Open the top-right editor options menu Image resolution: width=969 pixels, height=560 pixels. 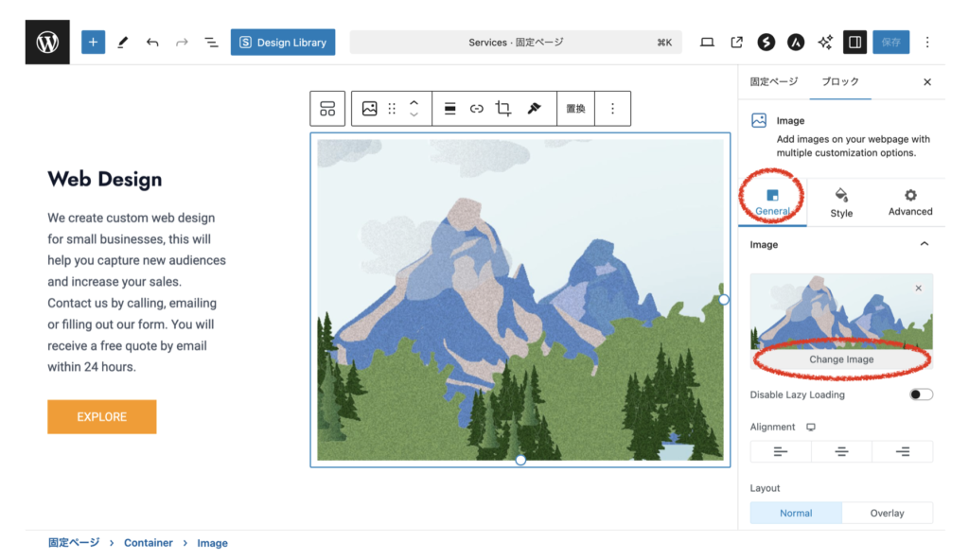(927, 43)
